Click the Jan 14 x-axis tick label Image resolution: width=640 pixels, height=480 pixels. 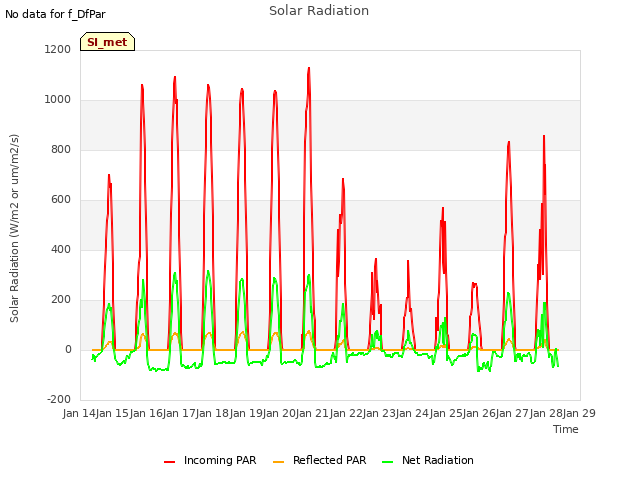click(79, 413)
